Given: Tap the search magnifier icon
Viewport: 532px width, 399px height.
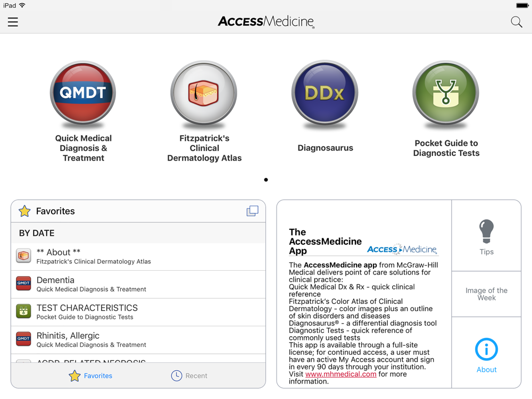Looking at the screenshot, I should click(517, 22).
